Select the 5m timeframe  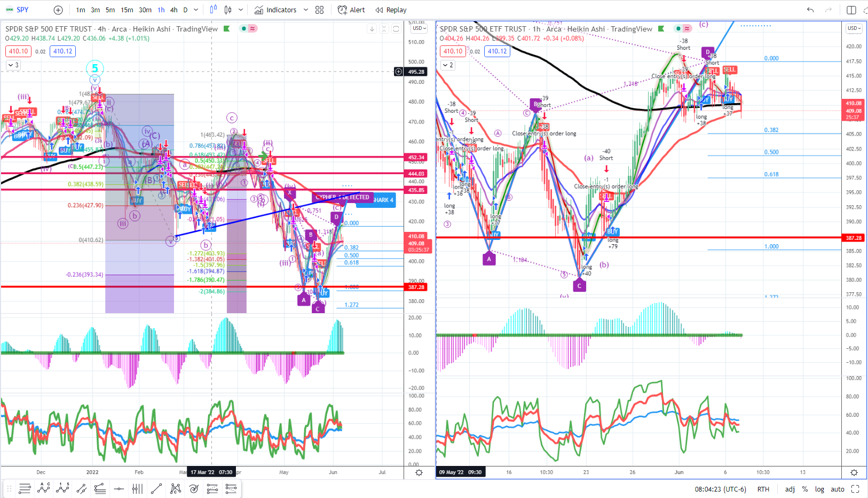pos(110,10)
